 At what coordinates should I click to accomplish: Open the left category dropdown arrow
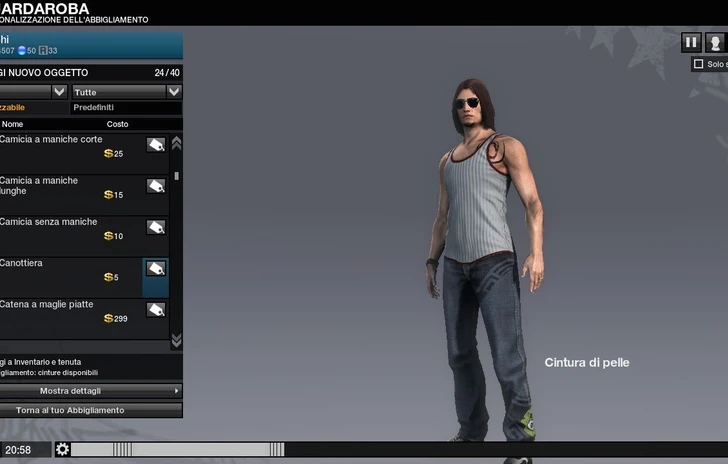click(x=59, y=91)
